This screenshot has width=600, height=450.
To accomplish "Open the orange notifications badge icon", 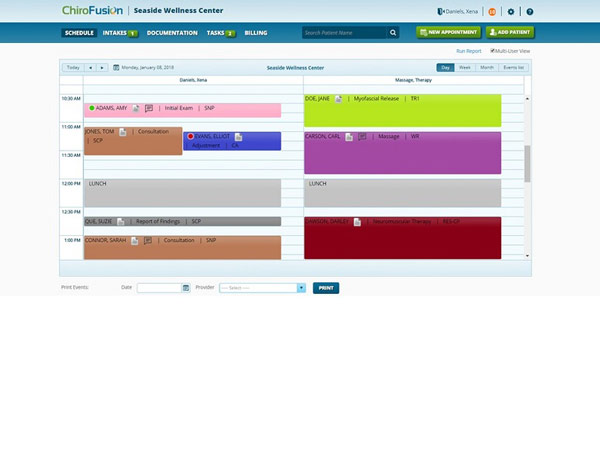I will coord(492,12).
